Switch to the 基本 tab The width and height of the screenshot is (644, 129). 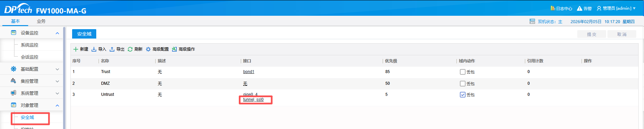tap(15, 21)
